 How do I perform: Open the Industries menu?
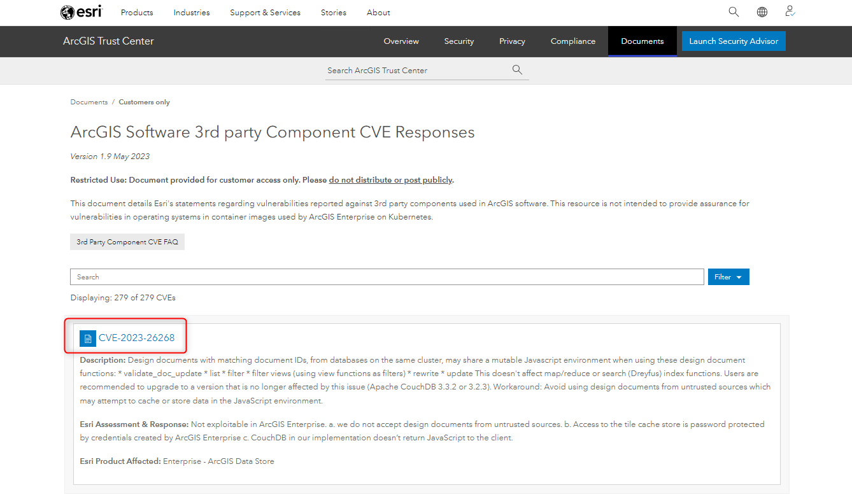[x=192, y=13]
